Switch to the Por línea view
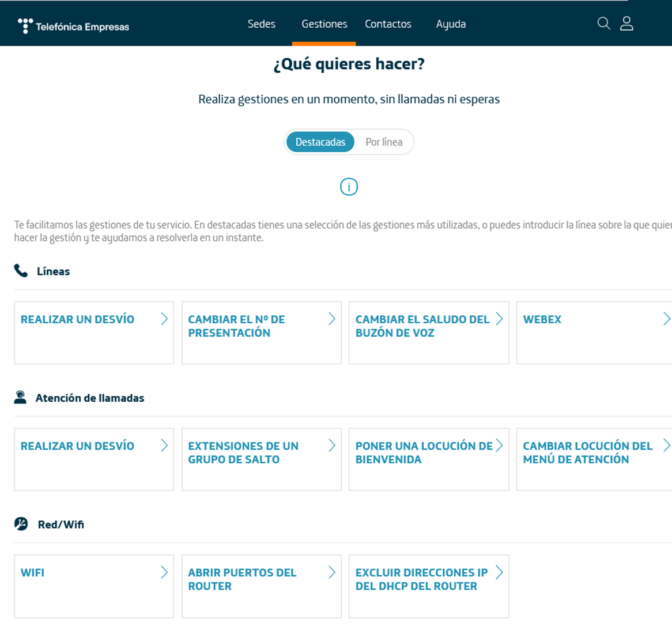Image resolution: width=672 pixels, height=638 pixels. 384,142
